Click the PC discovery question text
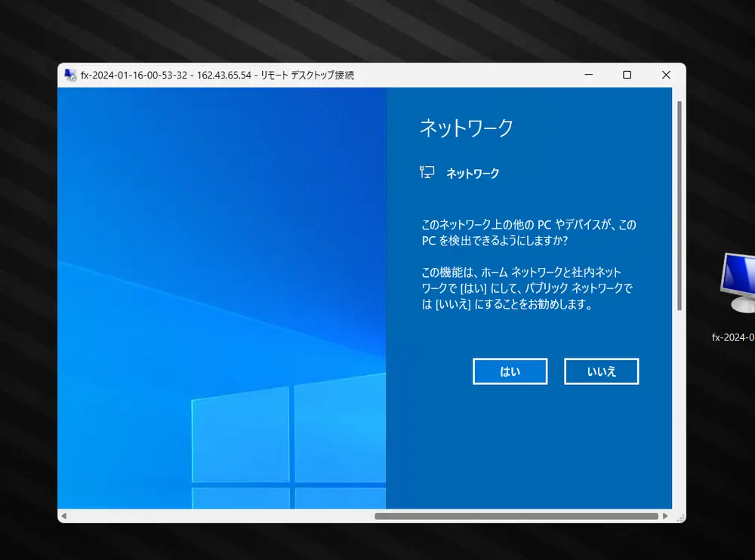Viewport: 755px width, 560px height. click(528, 232)
